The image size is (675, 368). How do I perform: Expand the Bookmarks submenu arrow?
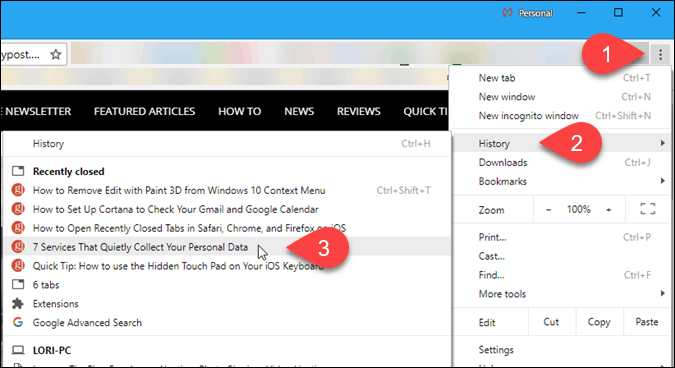663,181
